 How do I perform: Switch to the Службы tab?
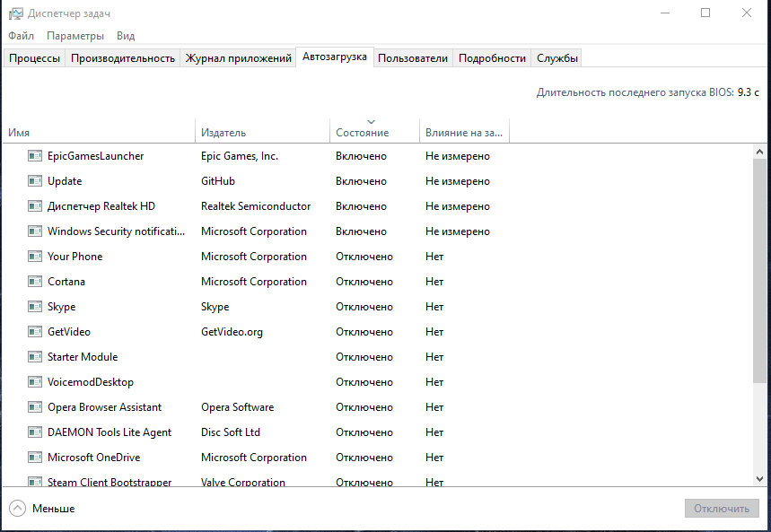point(557,58)
